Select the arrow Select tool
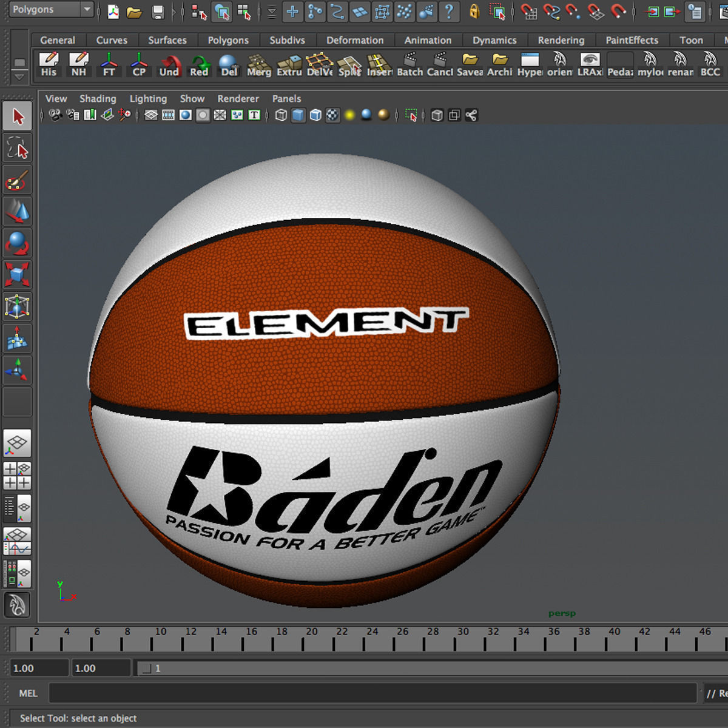Image resolution: width=728 pixels, height=728 pixels. 18,116
